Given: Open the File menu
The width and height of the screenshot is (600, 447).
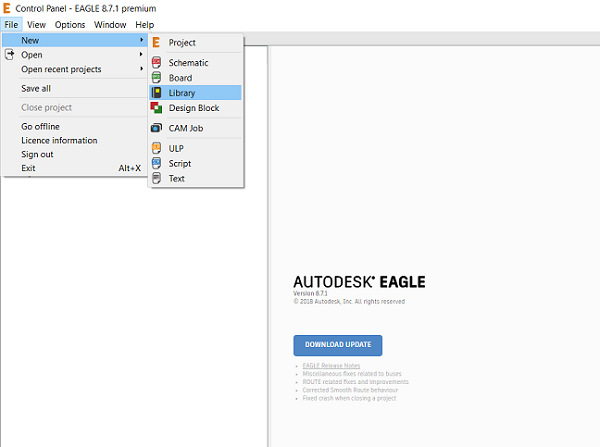Looking at the screenshot, I should click(11, 24).
